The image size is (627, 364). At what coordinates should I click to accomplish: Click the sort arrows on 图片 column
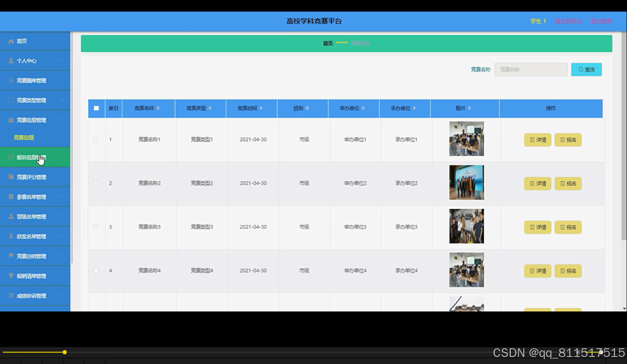point(469,108)
